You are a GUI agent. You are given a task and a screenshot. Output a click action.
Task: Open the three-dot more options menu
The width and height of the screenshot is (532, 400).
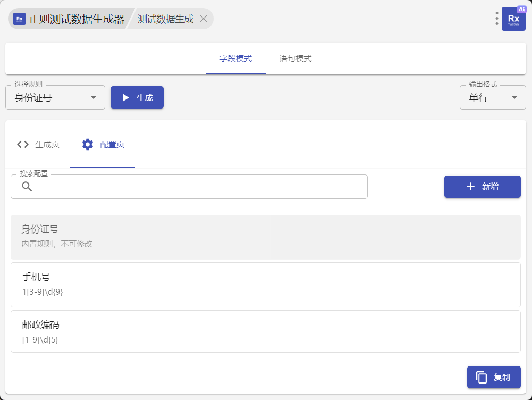[497, 19]
